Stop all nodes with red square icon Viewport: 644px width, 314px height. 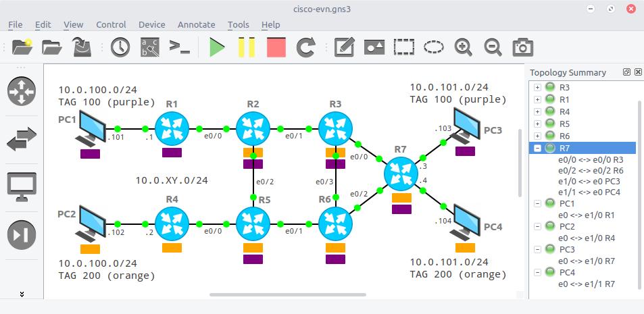[x=276, y=47]
